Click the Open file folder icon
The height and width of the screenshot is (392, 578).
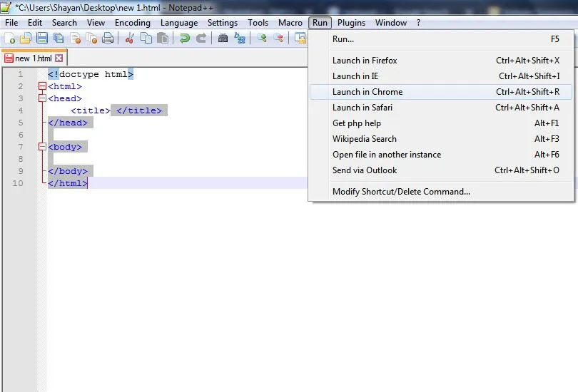pos(26,38)
